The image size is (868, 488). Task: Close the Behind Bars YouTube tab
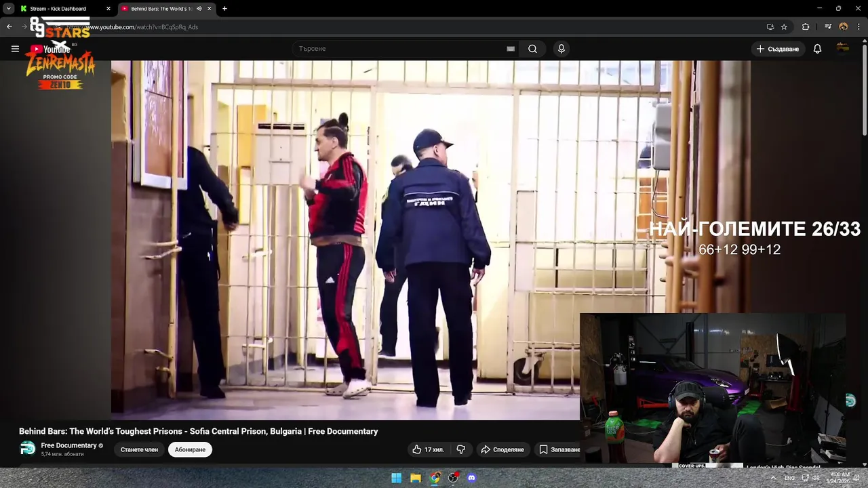(x=209, y=9)
